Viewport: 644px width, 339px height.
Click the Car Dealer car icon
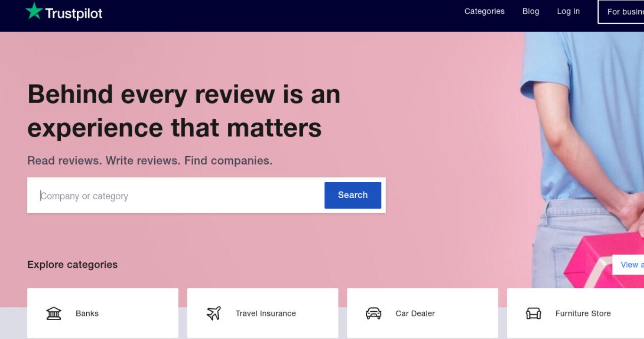[x=373, y=313]
